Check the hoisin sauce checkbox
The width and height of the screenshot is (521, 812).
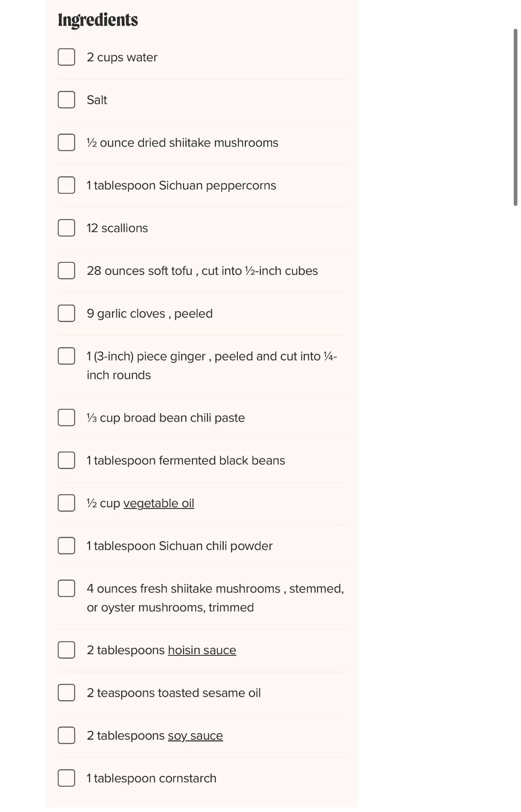[x=67, y=650]
